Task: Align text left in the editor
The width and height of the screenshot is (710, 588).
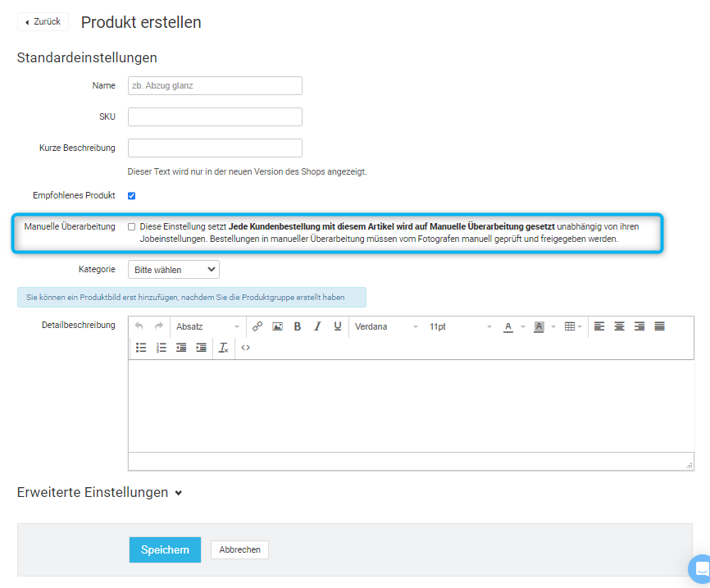Action: [599, 326]
